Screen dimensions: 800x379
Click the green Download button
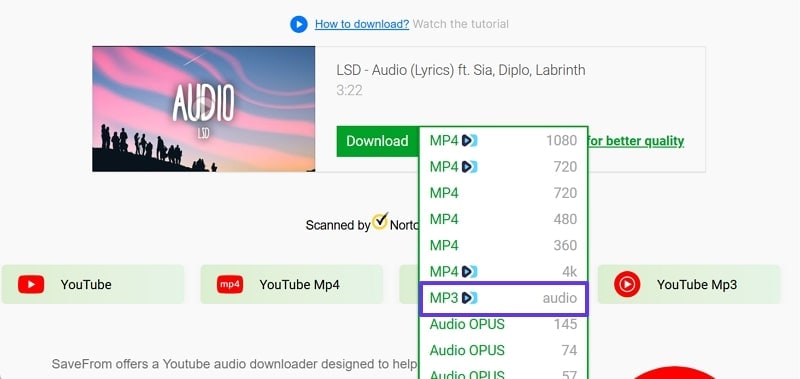coord(378,141)
